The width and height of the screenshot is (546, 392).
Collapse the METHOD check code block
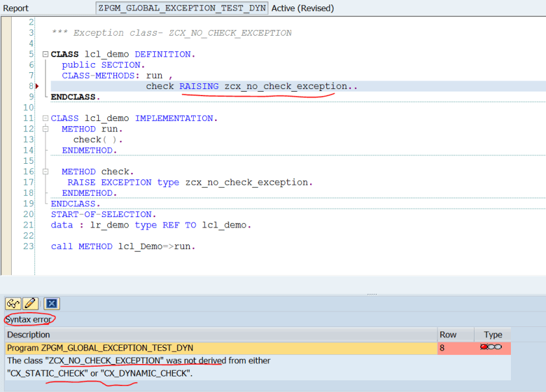coord(45,172)
